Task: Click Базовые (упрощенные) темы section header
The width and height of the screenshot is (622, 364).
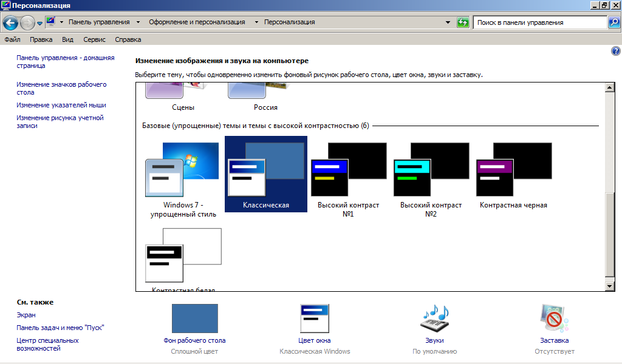Action: [x=256, y=126]
